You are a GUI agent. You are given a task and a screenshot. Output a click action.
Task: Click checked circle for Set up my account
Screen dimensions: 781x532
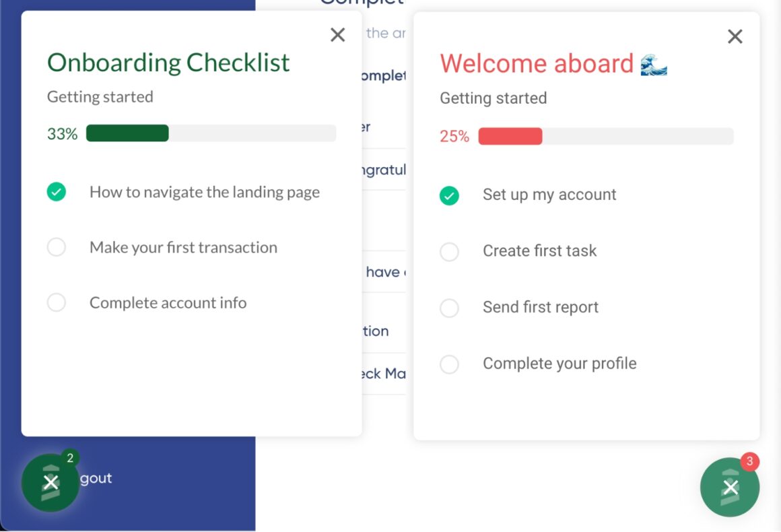click(449, 196)
